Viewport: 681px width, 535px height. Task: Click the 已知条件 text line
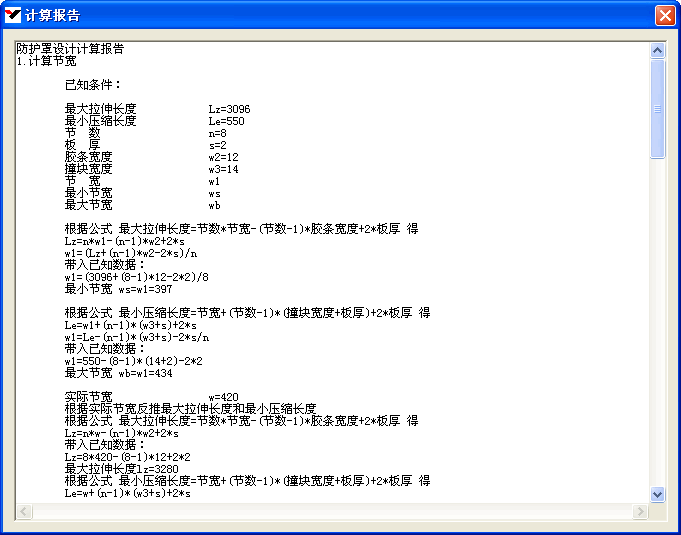[93, 85]
